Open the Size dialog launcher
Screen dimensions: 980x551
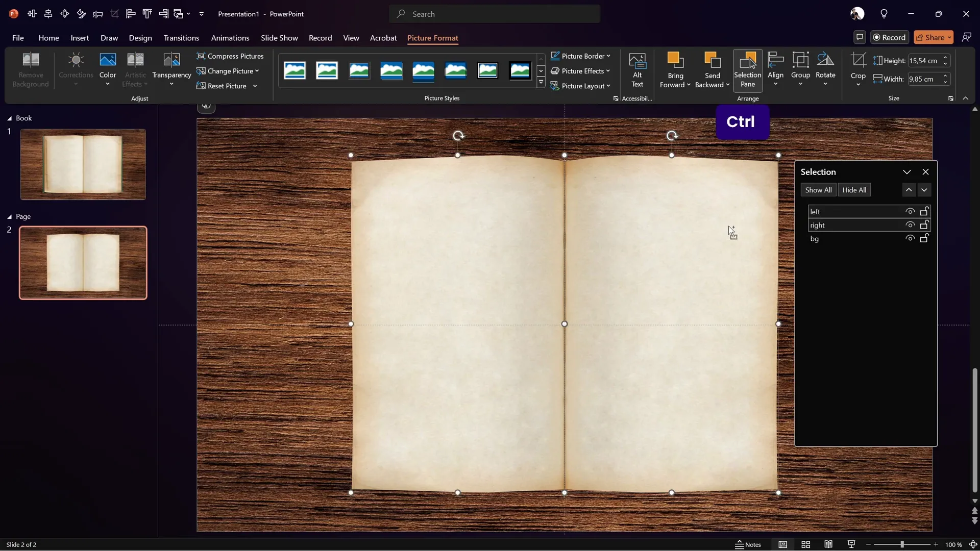[950, 98]
